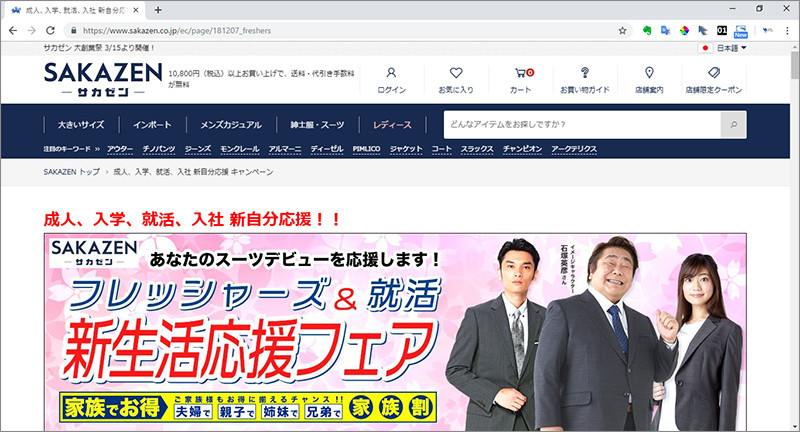Image resolution: width=800 pixels, height=432 pixels.
Task: Click the スラックス keyword link
Action: point(477,149)
